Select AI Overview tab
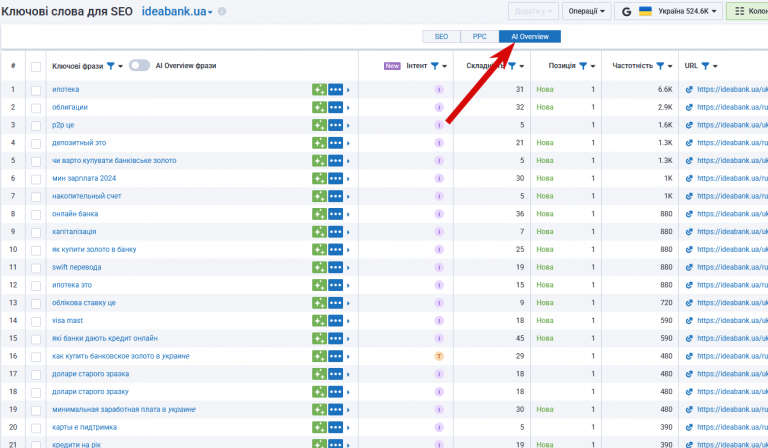Screen dimensions: 768x448 click(x=530, y=37)
